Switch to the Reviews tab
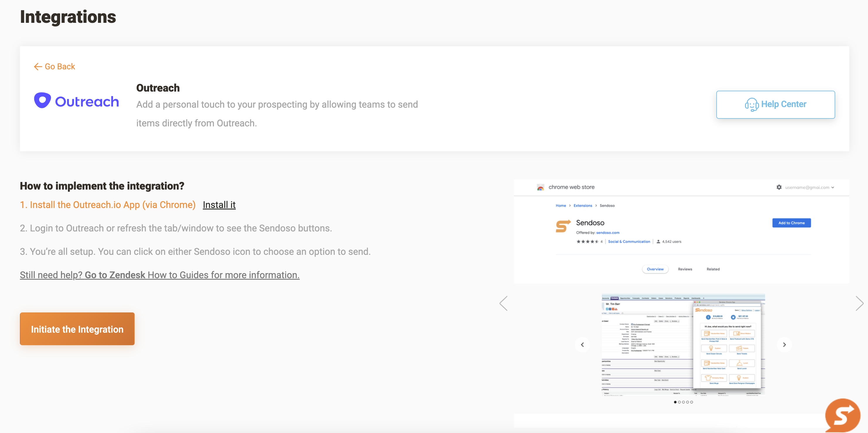Image resolution: width=868 pixels, height=433 pixels. (685, 269)
